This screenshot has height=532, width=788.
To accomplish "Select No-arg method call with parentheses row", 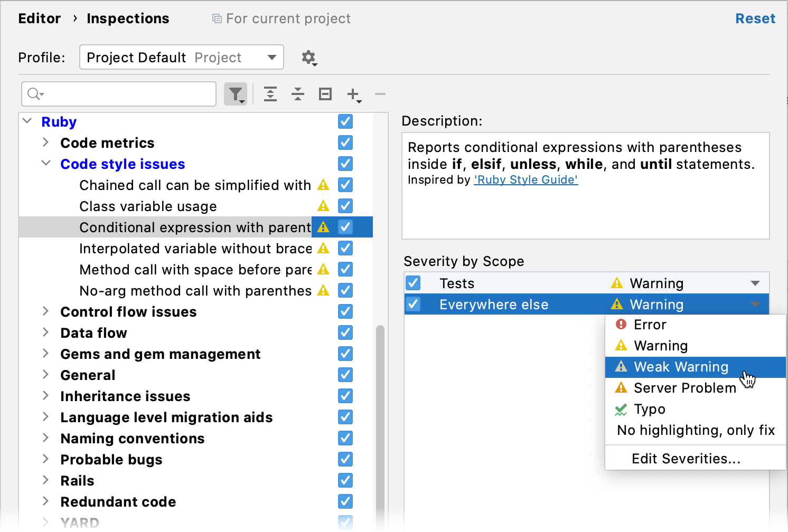I will tap(195, 291).
